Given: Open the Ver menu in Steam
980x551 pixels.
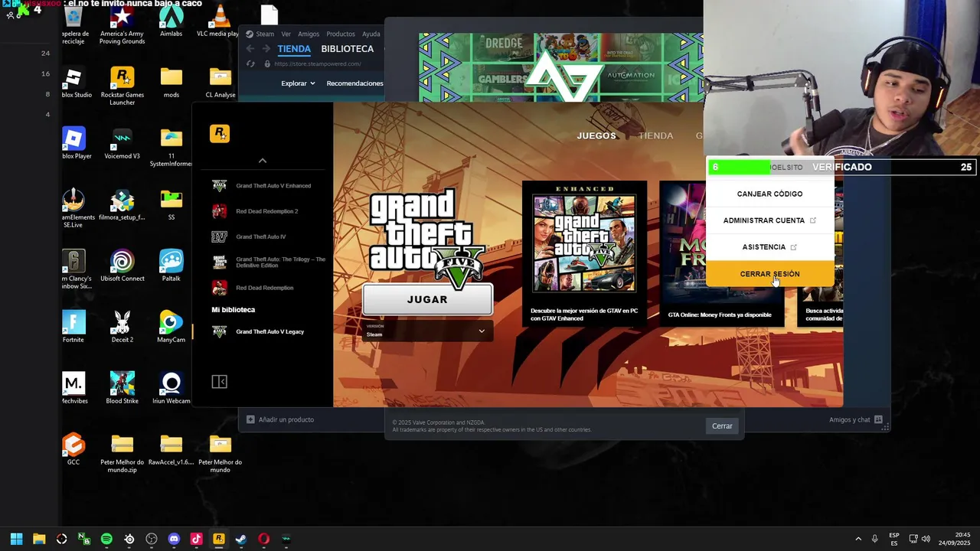Looking at the screenshot, I should point(286,34).
